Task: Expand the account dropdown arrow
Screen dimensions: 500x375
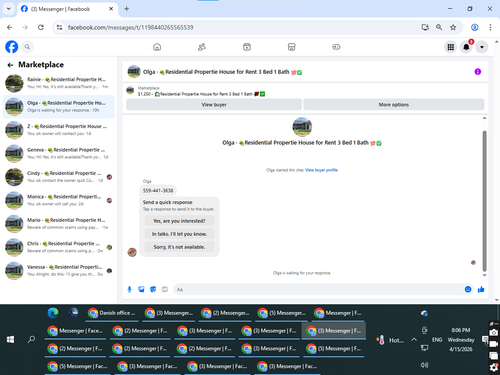Action: tap(482, 47)
